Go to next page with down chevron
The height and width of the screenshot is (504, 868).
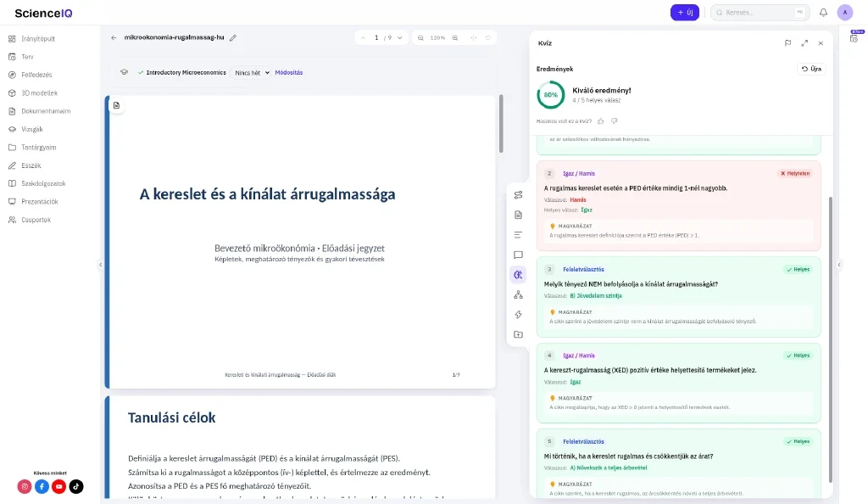(400, 37)
